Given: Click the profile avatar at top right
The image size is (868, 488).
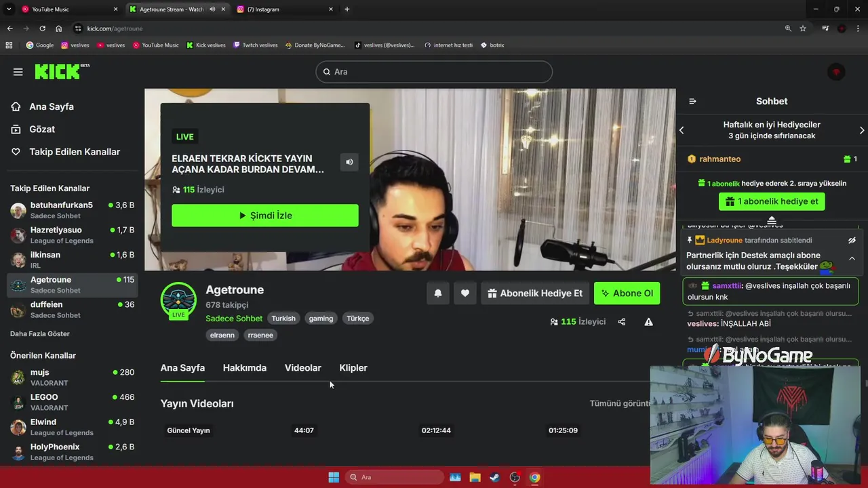Looking at the screenshot, I should click(836, 72).
